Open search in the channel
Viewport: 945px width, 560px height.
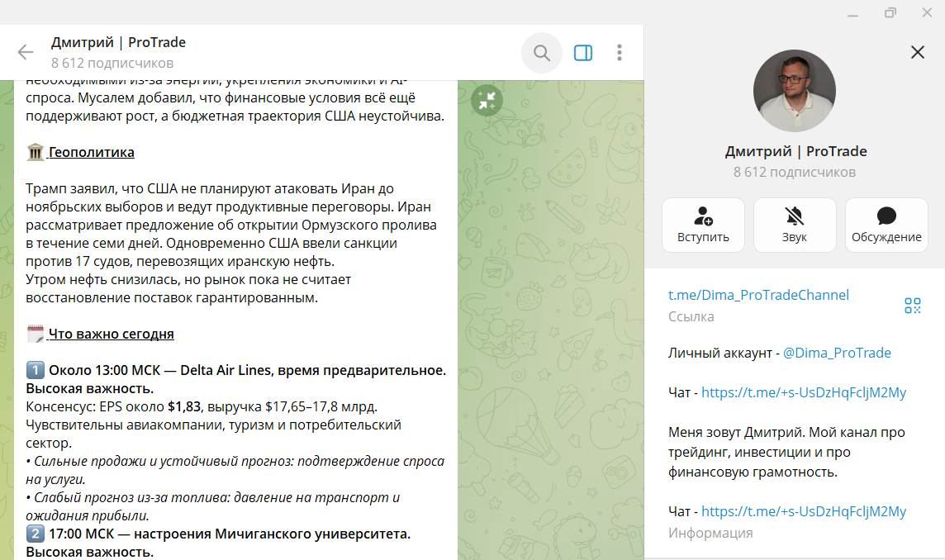click(542, 53)
